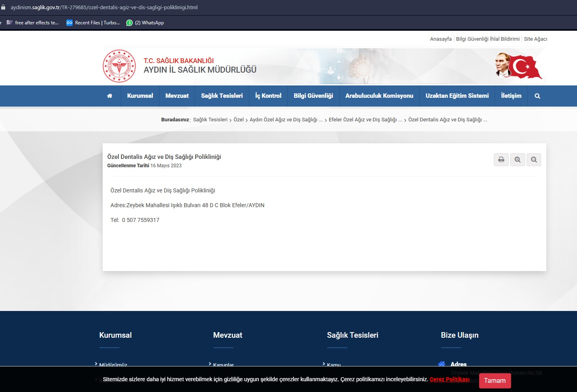This screenshot has width=577, height=392.
Task: Click the Adres Zeybek Mahallesi address line
Action: click(x=187, y=205)
